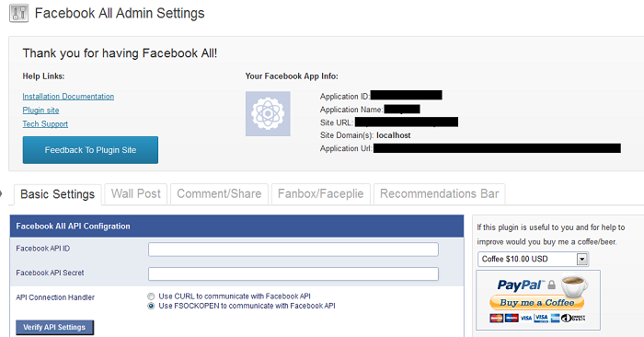Click the Application ID label

(345, 97)
